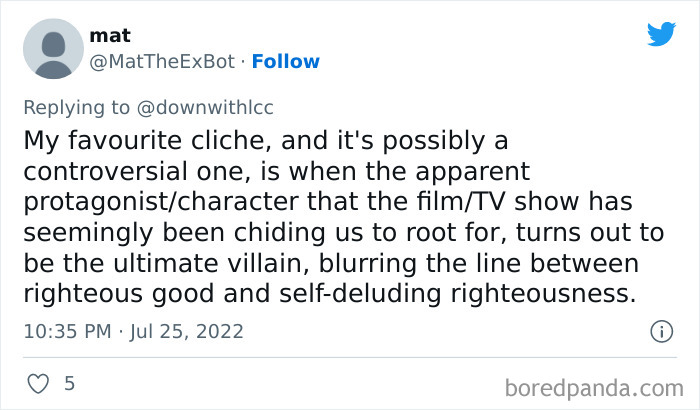Click mat's gray profile avatar
Image resolution: width=700 pixels, height=410 pixels.
[51, 48]
